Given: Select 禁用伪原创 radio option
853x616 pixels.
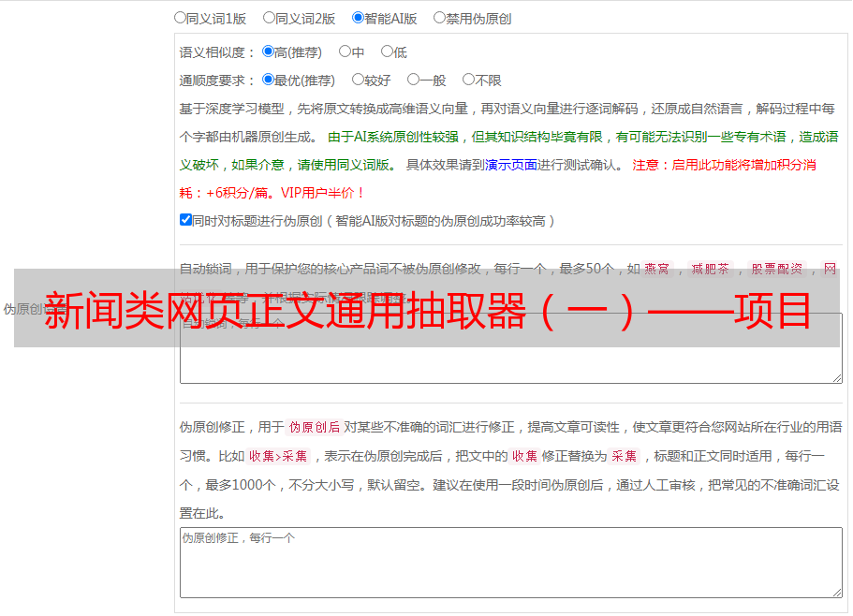Looking at the screenshot, I should pos(439,18).
